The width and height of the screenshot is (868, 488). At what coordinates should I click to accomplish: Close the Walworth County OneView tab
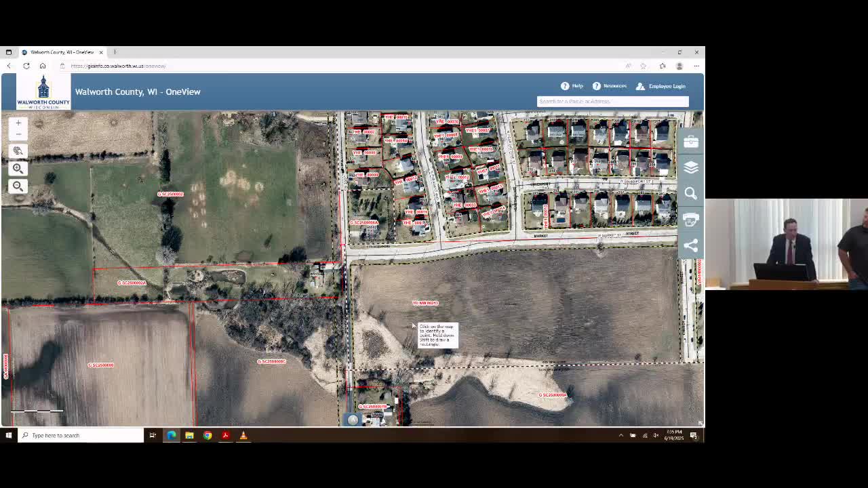tap(101, 52)
